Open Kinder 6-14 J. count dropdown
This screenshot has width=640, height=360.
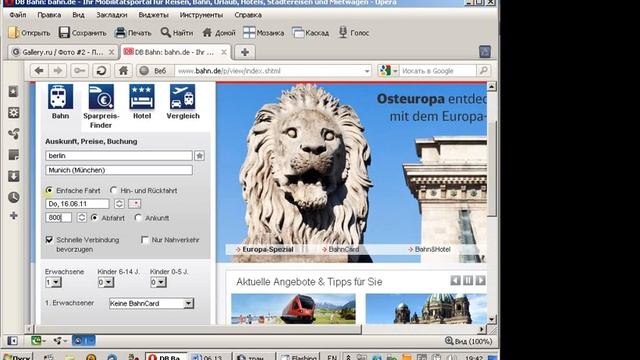coord(106,282)
